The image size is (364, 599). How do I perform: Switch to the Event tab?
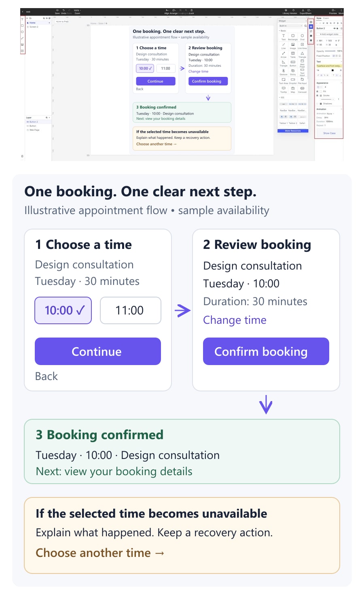coord(326,18)
